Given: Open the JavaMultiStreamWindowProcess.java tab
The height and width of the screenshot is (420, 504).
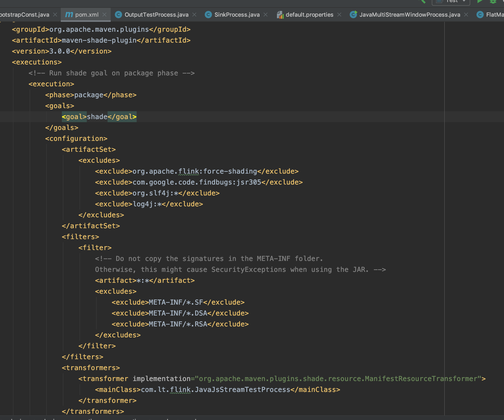Looking at the screenshot, I should pyautogui.click(x=410, y=15).
